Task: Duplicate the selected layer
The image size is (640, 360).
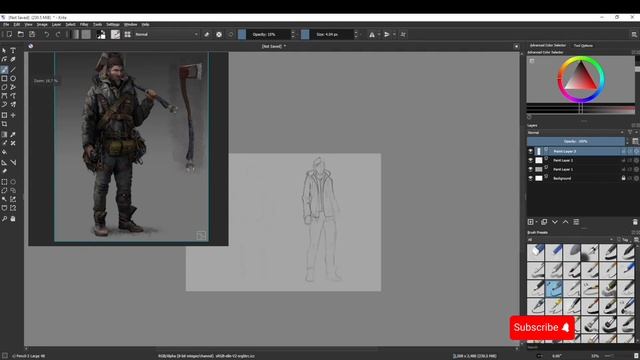Action: coord(544,222)
